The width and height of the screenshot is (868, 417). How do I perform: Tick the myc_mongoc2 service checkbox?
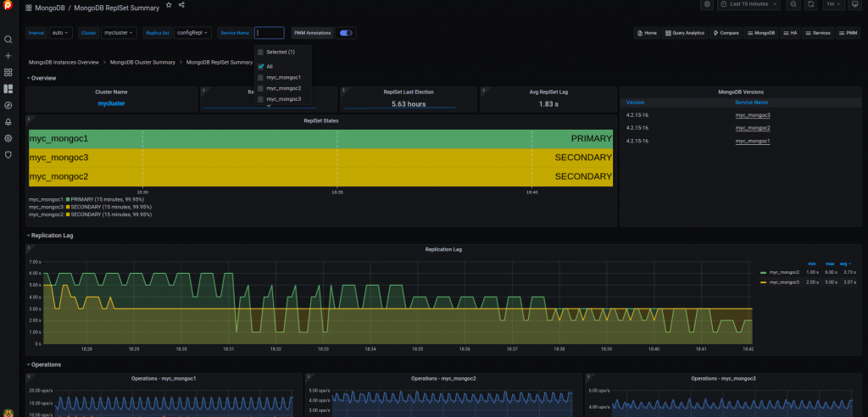261,88
